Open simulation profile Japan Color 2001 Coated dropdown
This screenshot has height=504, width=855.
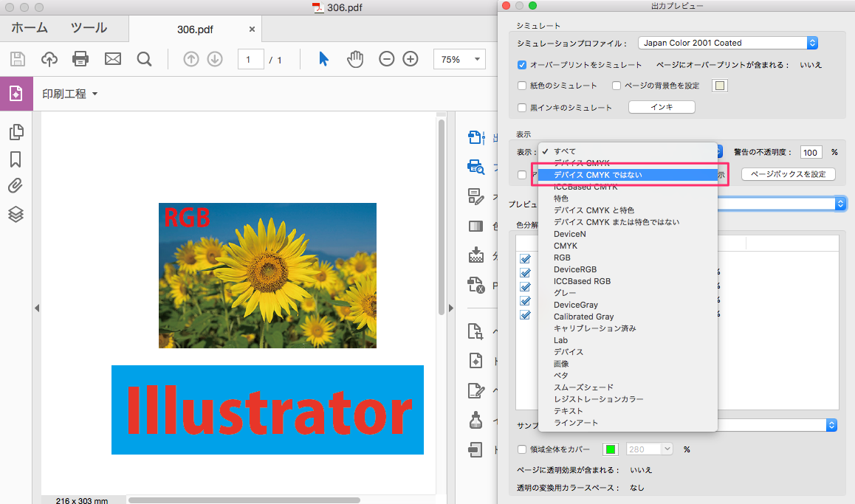coord(727,43)
